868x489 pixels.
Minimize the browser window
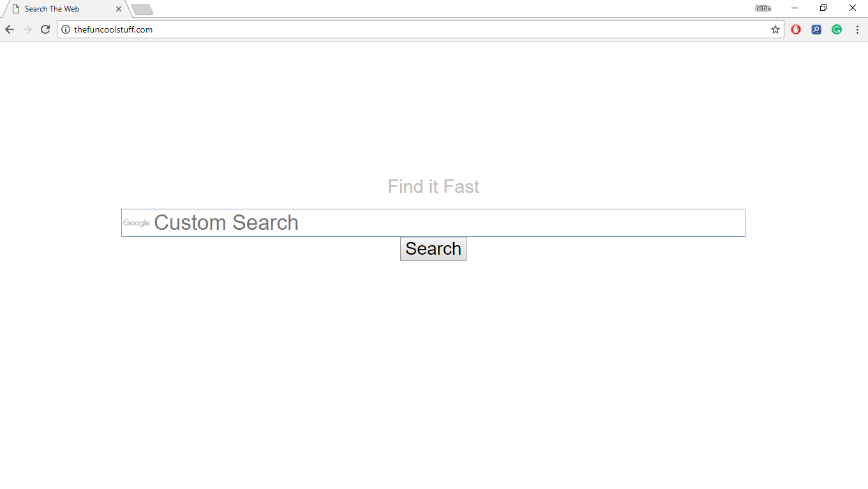pyautogui.click(x=794, y=8)
